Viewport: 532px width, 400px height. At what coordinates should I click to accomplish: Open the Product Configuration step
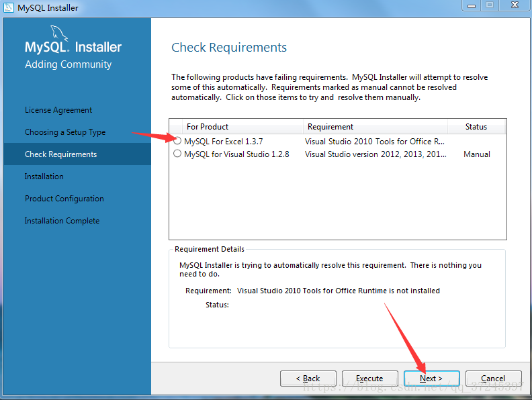click(64, 199)
